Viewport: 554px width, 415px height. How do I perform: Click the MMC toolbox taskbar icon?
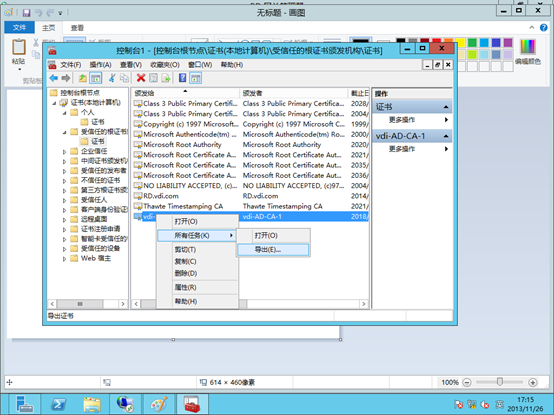tap(193, 404)
